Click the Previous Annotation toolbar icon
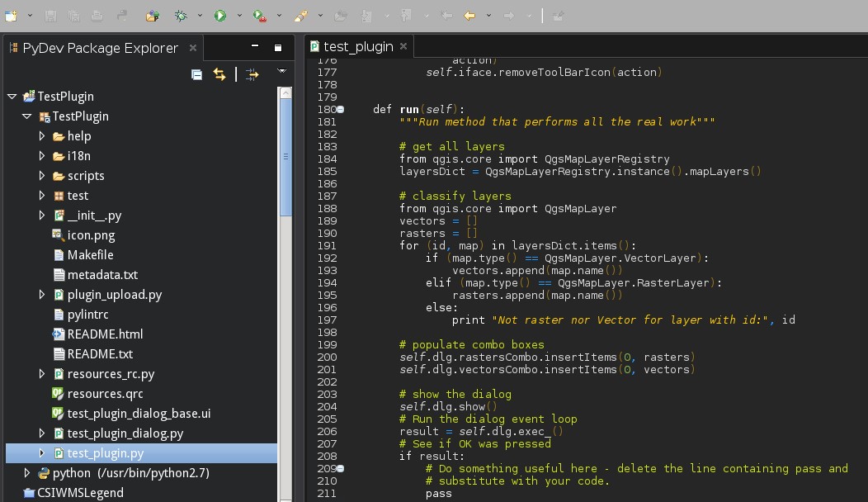The height and width of the screenshot is (502, 868). click(x=406, y=16)
